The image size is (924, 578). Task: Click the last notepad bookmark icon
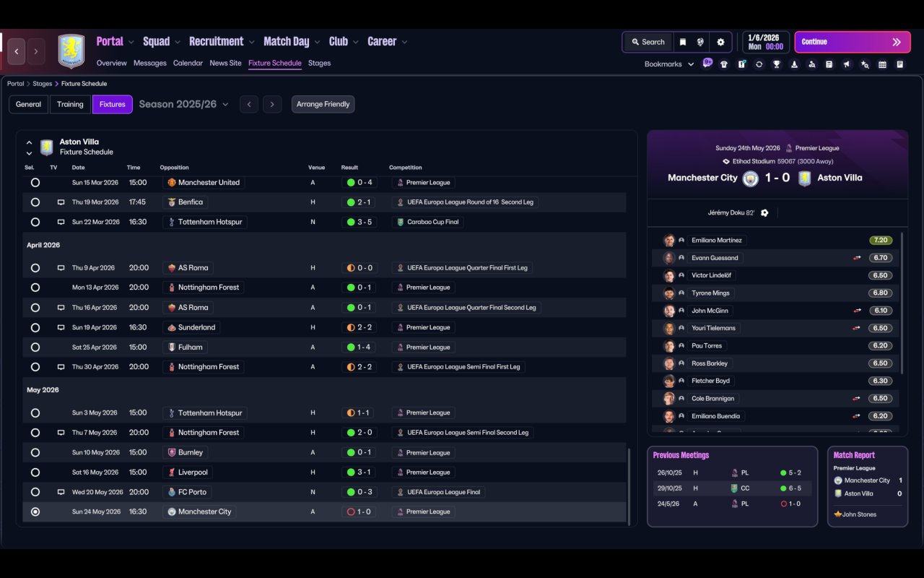[900, 64]
